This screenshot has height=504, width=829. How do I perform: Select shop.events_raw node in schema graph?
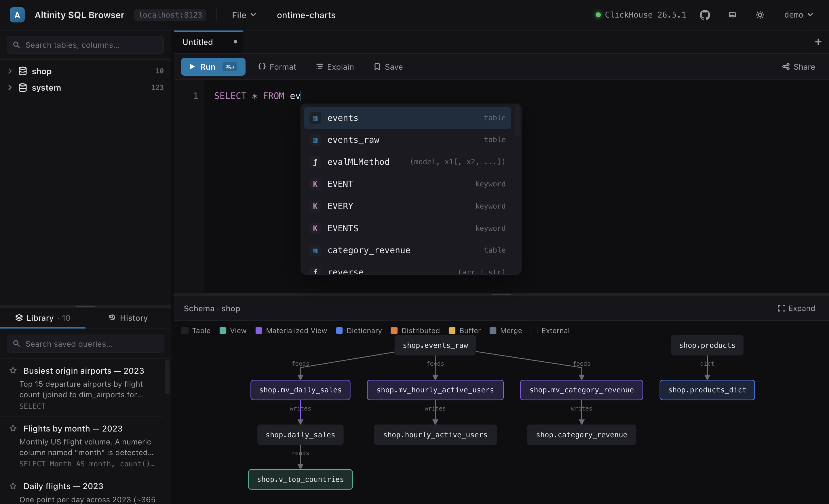tap(435, 345)
